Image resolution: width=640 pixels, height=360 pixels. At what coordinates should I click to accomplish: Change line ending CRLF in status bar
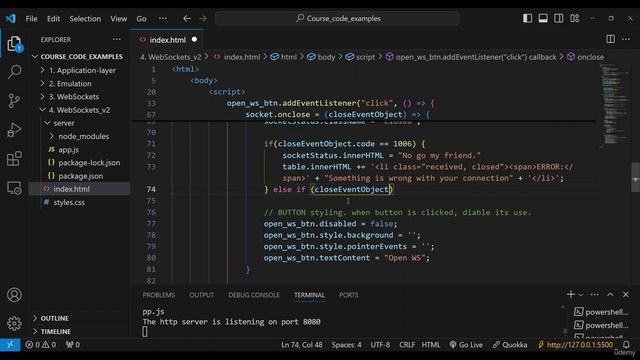click(x=407, y=345)
